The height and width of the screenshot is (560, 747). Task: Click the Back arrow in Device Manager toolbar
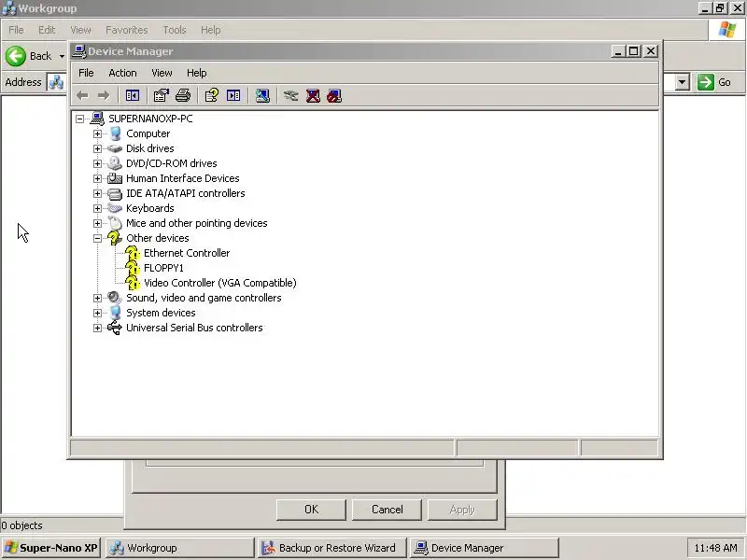(82, 96)
